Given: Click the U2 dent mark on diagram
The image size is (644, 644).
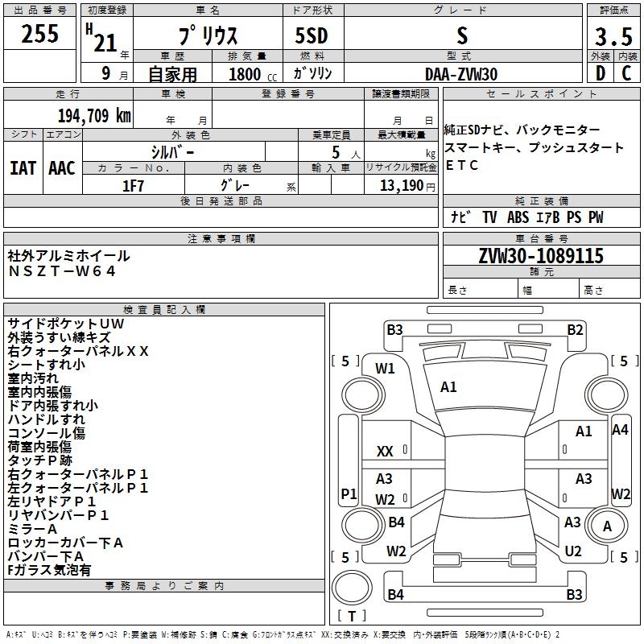Looking at the screenshot, I should (x=572, y=551).
